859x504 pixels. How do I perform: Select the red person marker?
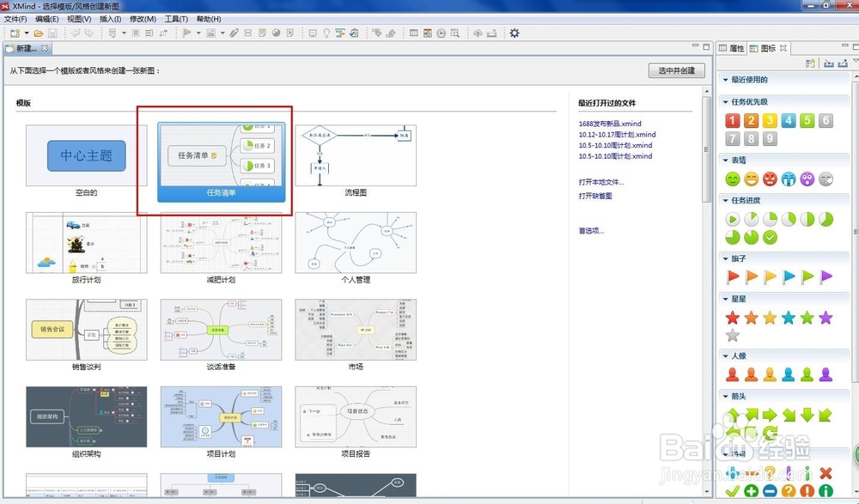[733, 374]
